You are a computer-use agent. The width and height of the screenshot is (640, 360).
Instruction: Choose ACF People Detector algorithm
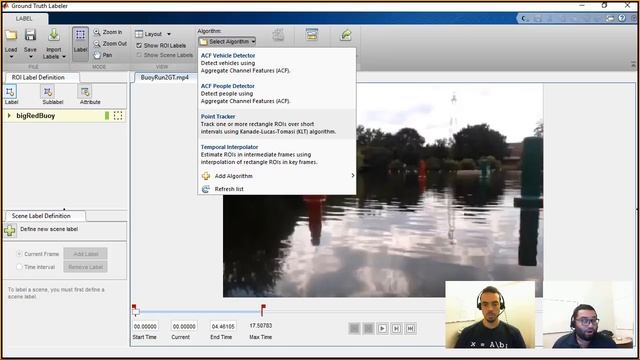tap(277, 93)
